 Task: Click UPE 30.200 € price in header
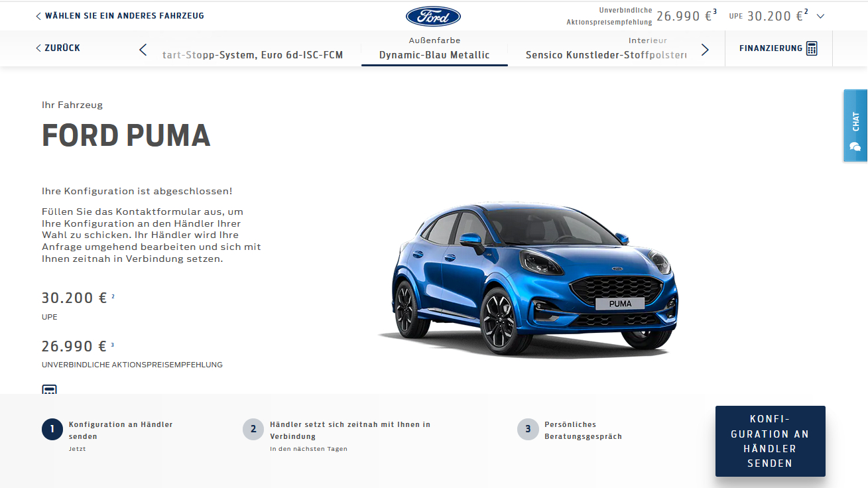click(769, 16)
